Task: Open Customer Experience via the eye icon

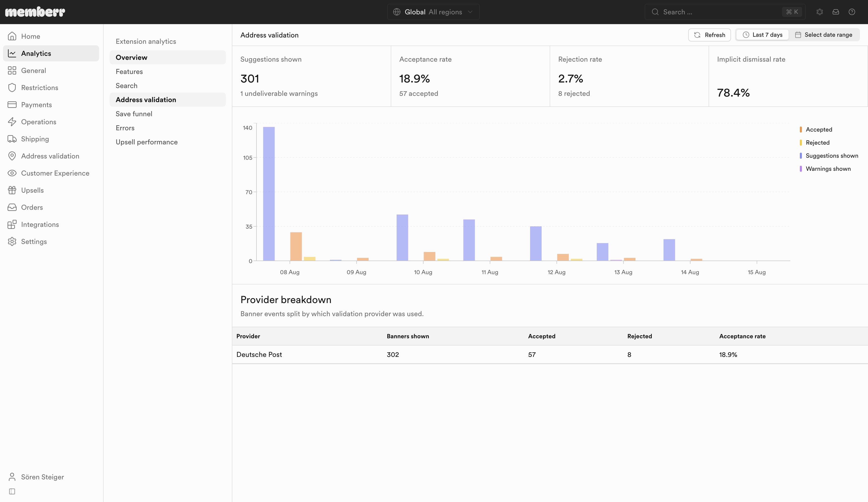Action: [12, 173]
